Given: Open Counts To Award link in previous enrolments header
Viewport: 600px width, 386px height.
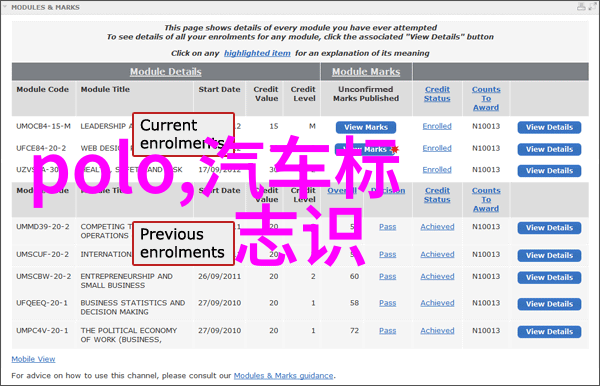Looking at the screenshot, I should point(486,199).
